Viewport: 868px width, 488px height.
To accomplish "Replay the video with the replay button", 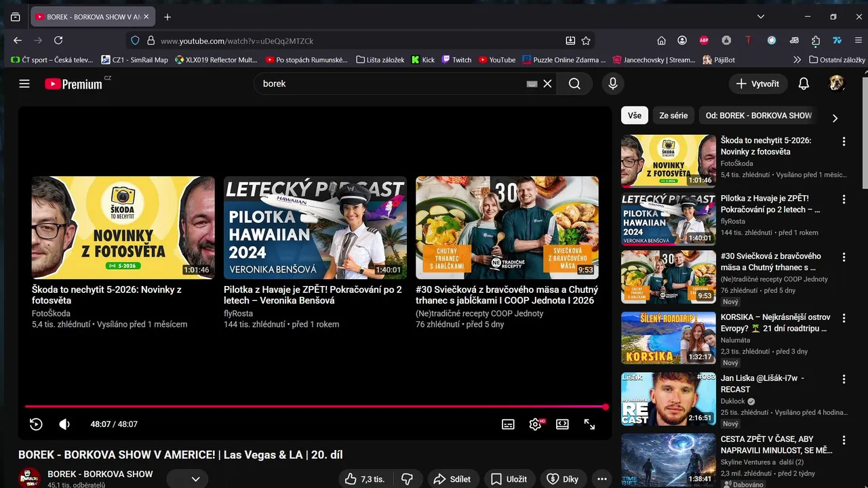I will 37,424.
